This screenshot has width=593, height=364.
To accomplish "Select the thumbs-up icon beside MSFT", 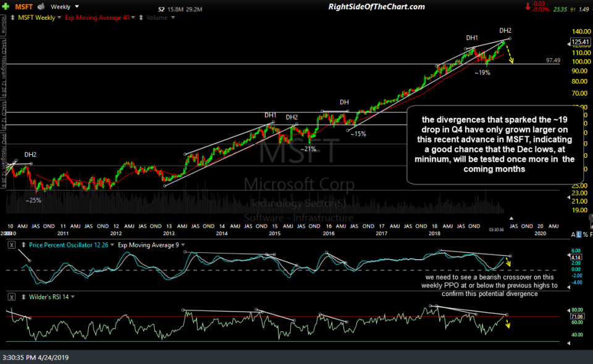I will 40,6.
